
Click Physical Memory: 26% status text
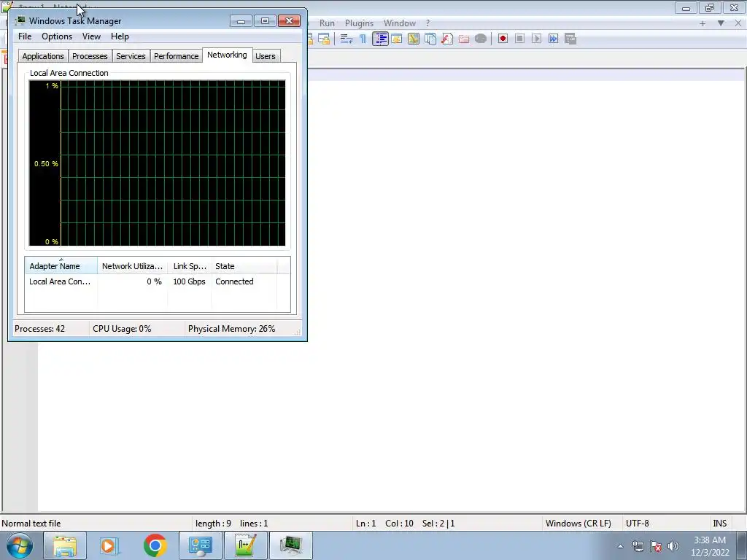point(231,329)
